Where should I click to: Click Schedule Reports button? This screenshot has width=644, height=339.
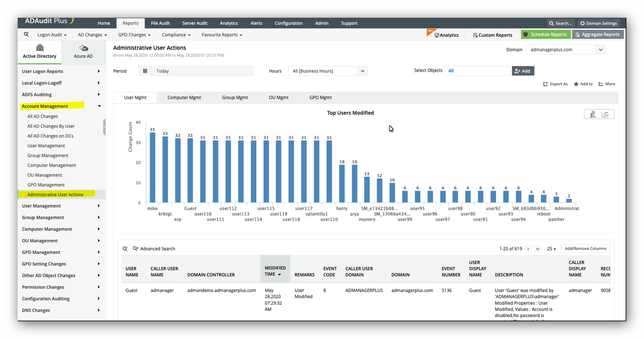(x=545, y=34)
